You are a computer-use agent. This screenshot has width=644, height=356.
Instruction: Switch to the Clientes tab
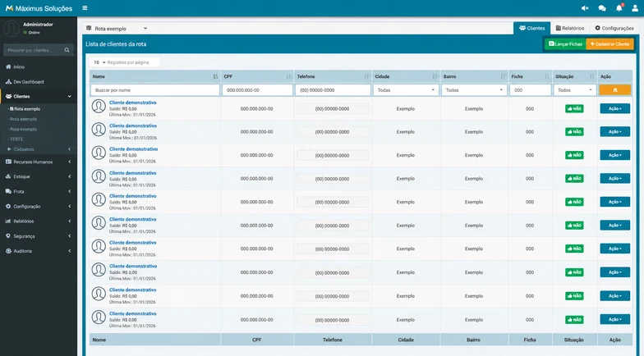click(532, 28)
